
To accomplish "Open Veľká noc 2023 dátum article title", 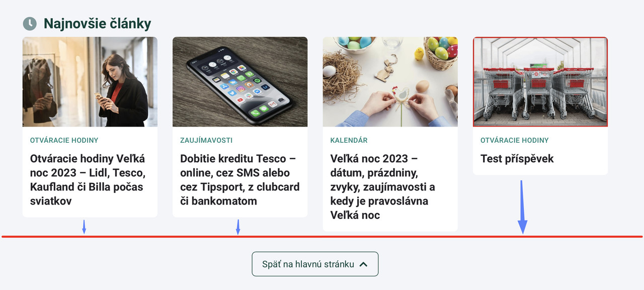I will pyautogui.click(x=383, y=187).
